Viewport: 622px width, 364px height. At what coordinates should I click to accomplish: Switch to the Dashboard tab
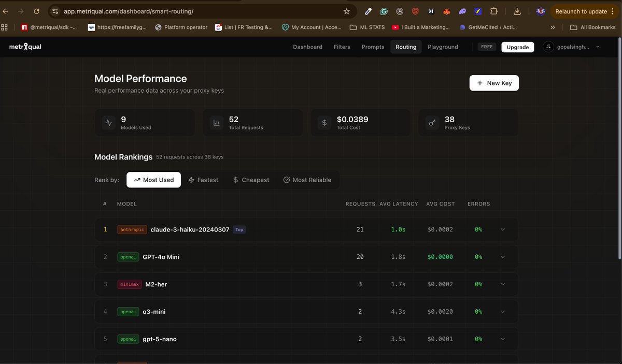pyautogui.click(x=307, y=47)
